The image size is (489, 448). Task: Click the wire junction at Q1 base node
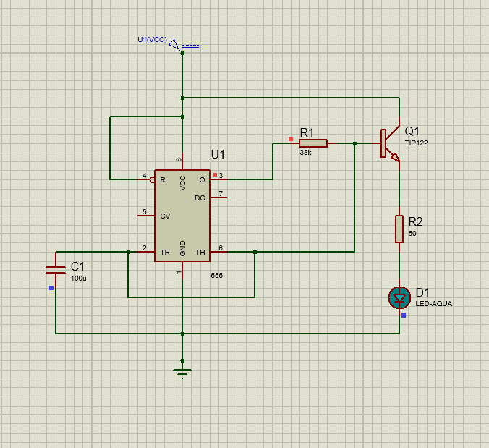click(354, 143)
